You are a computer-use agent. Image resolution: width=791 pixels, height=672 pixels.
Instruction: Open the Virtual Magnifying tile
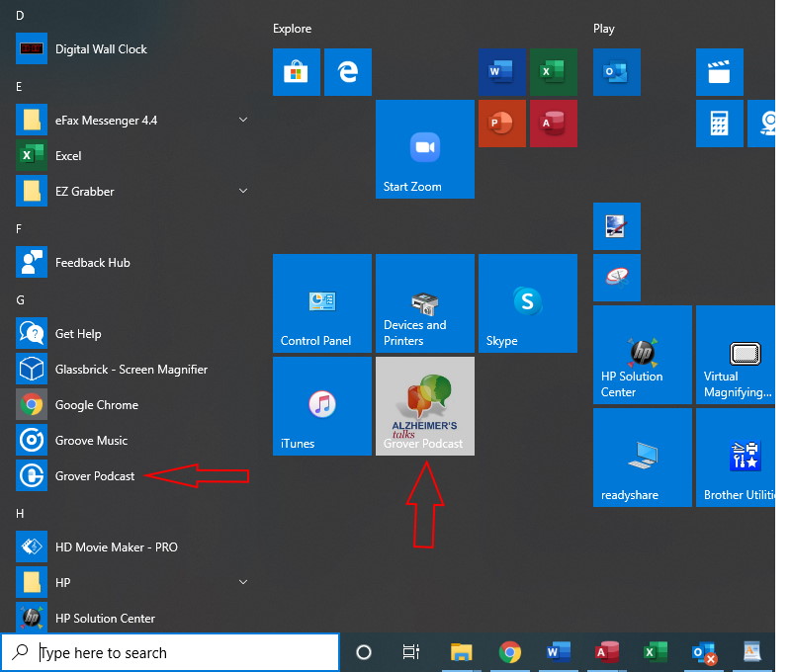pyautogui.click(x=736, y=355)
